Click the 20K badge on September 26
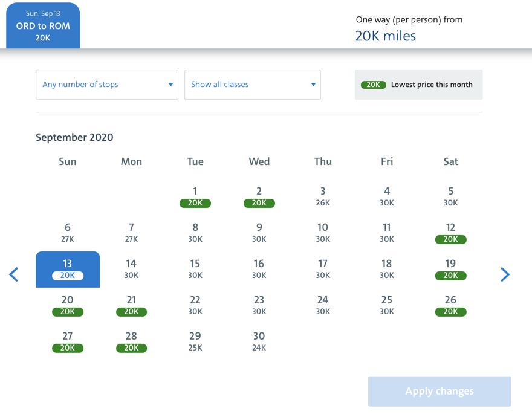Viewport: 532px width, 414px height. click(x=450, y=312)
